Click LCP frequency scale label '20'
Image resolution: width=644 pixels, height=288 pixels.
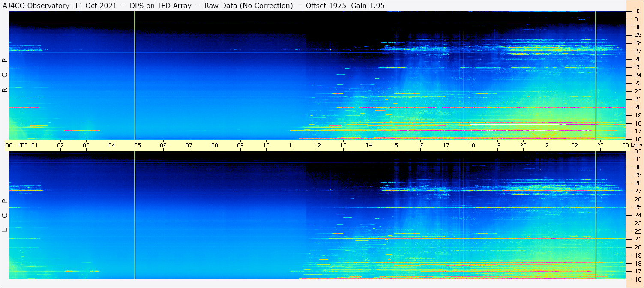point(638,247)
